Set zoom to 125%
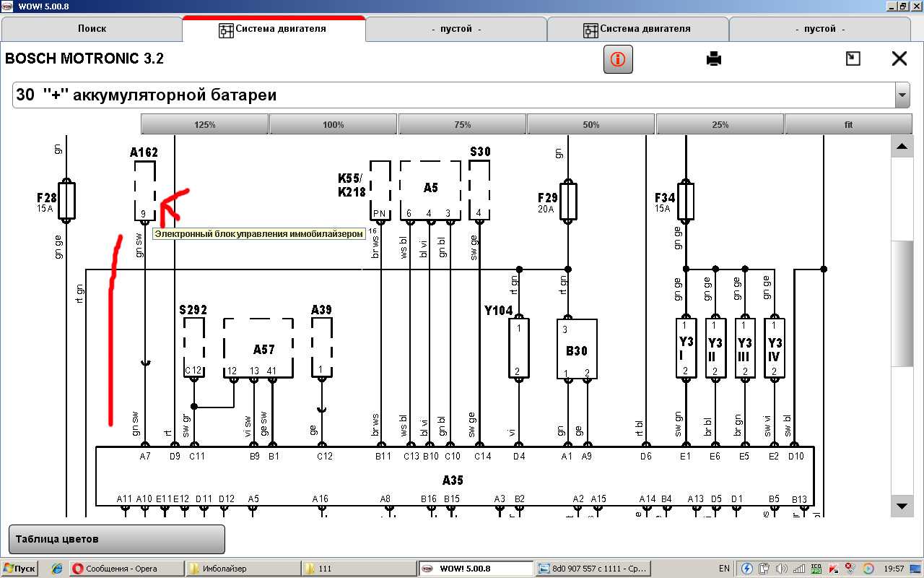 click(205, 124)
